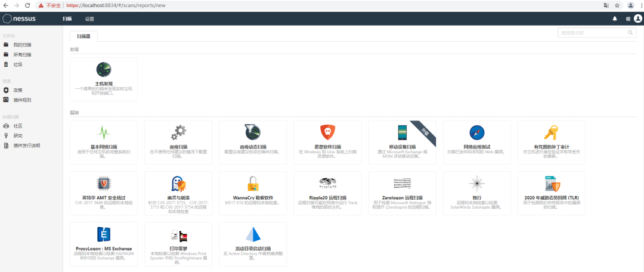This screenshot has height=272, width=644.
Task: Pick the ProxyLogon MS Exchange icon
Action: coord(104,234)
